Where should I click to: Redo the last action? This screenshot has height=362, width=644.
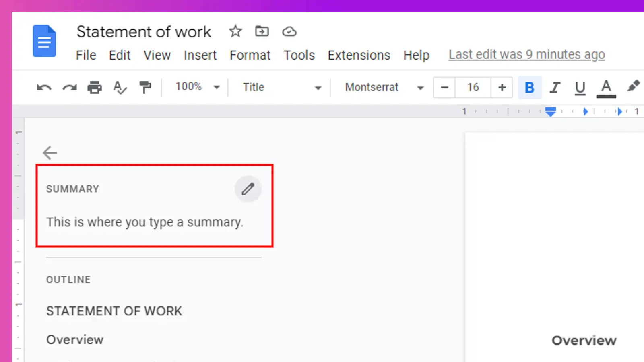70,87
